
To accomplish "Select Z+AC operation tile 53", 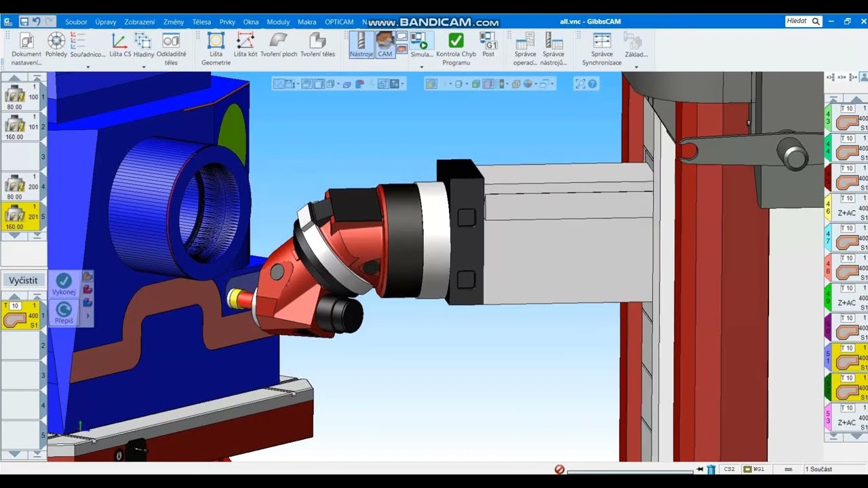I will (847, 418).
